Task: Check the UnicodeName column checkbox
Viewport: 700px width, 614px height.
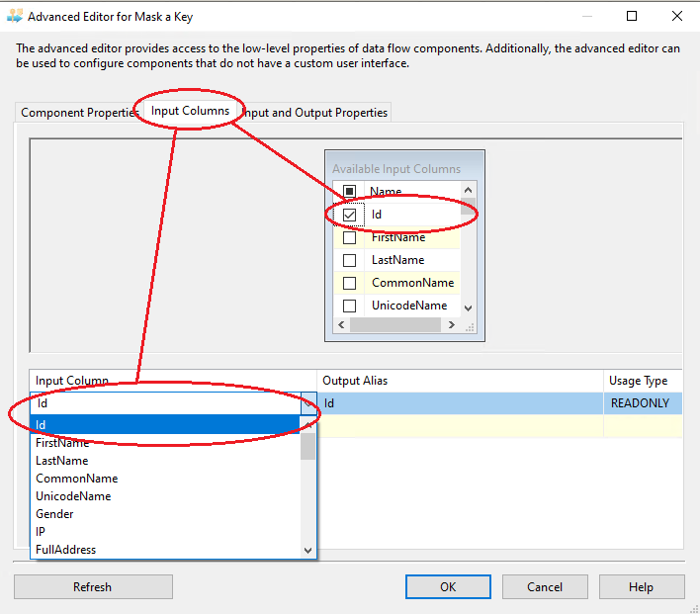Action: [349, 306]
